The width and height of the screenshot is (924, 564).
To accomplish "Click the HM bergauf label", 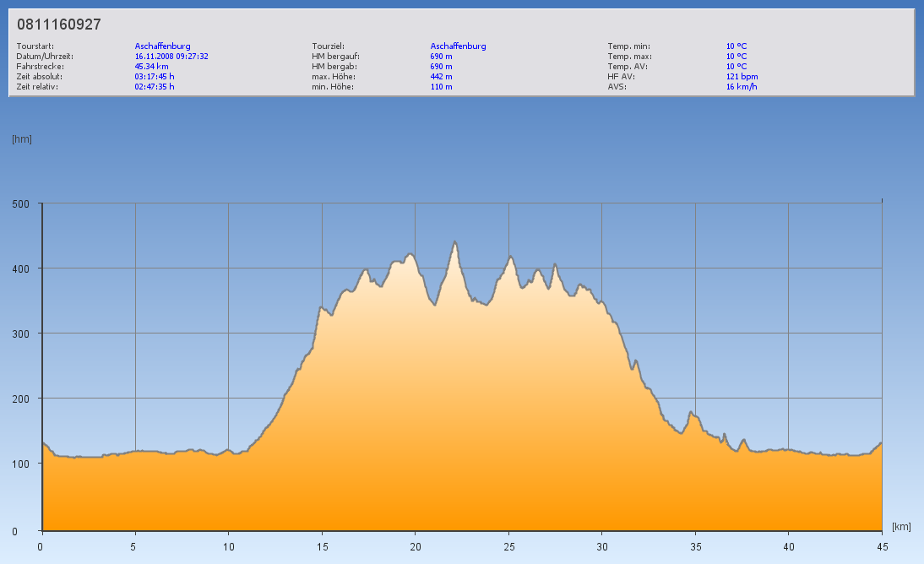I will [x=335, y=57].
